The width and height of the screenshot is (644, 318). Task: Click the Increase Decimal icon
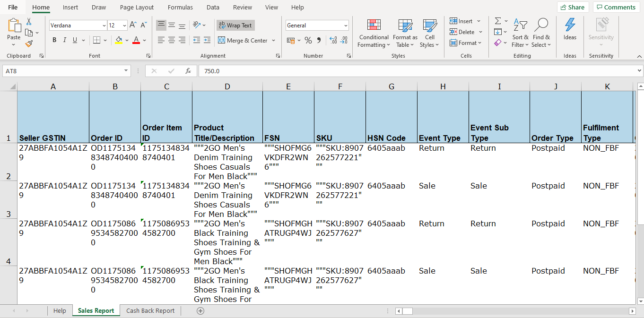click(333, 40)
